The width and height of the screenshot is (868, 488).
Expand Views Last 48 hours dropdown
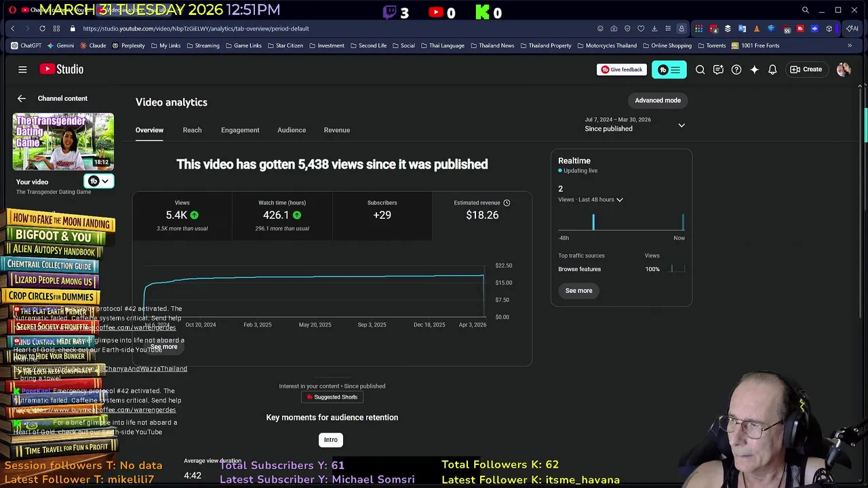(x=591, y=199)
